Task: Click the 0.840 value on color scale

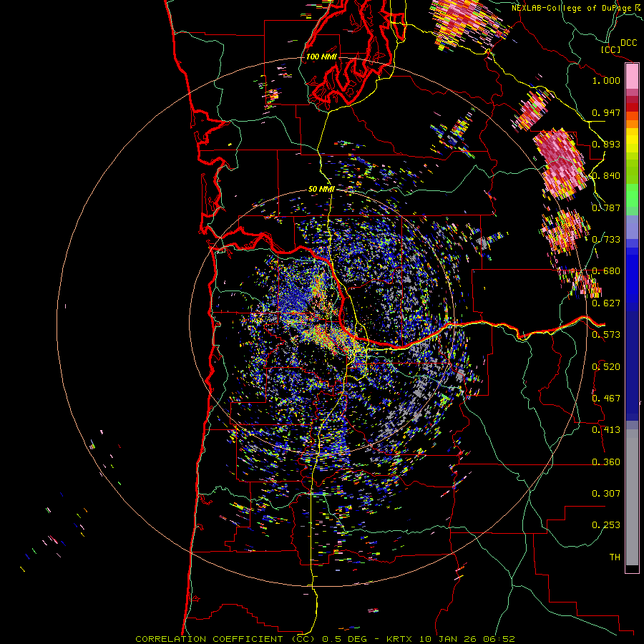Action: [x=606, y=176]
